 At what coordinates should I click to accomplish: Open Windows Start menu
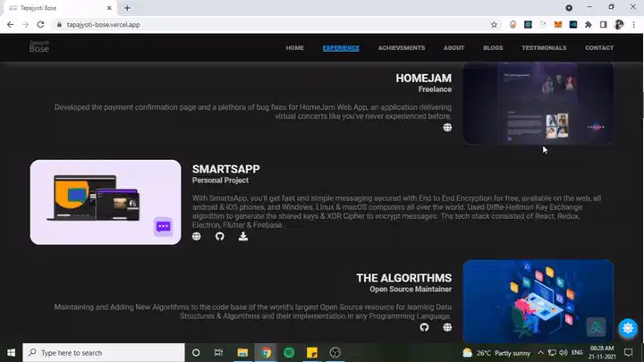click(x=11, y=352)
